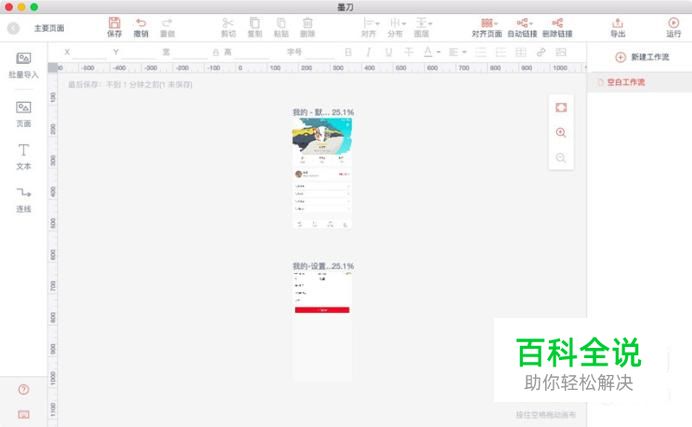Open the 图层 layer order dropdown
Image resolution: width=692 pixels, height=427 pixels.
pyautogui.click(x=424, y=23)
